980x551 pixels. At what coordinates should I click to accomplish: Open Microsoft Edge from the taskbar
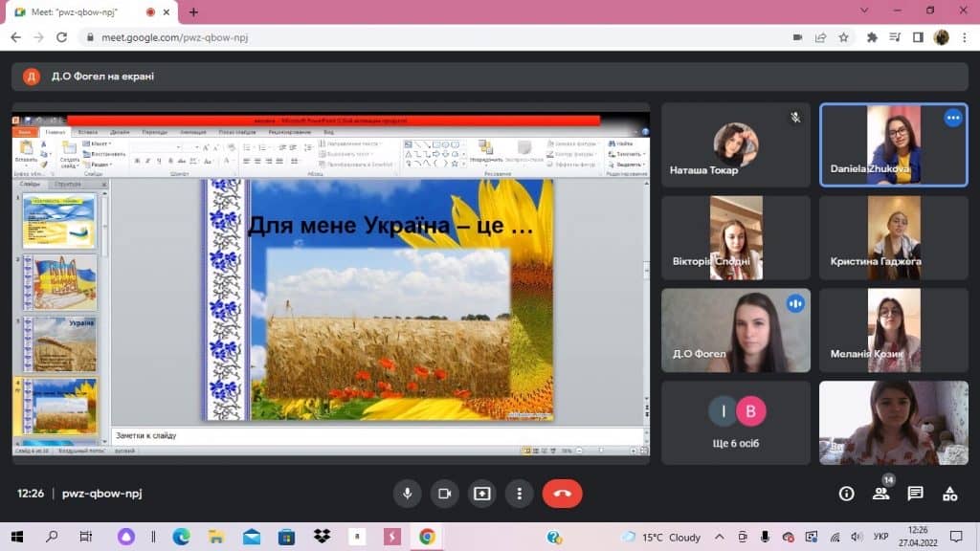[181, 537]
